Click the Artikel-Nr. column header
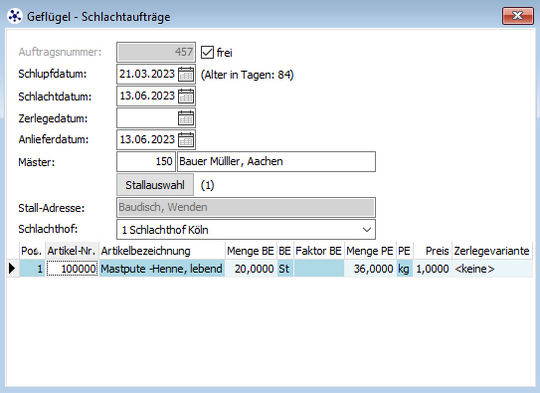 (72, 251)
